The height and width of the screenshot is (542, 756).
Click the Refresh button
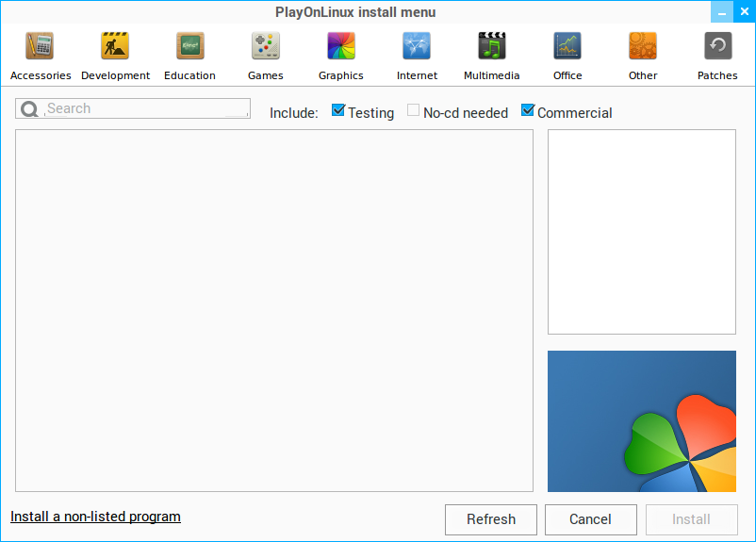pyautogui.click(x=491, y=519)
